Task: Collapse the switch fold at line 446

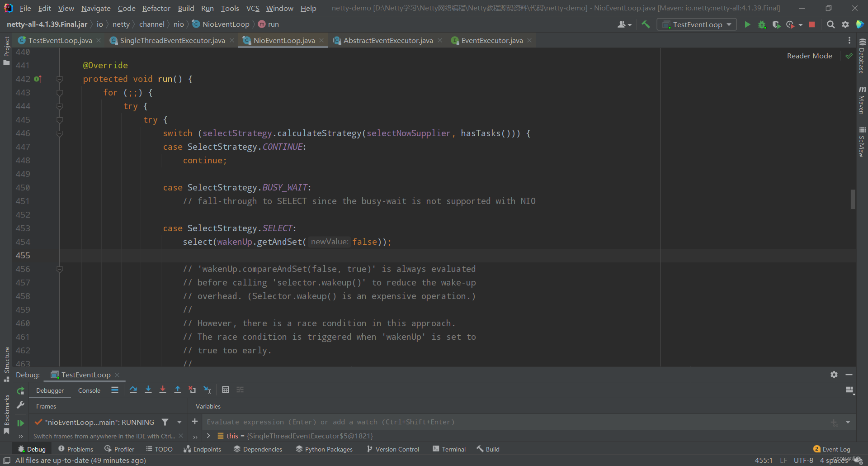Action: (x=59, y=133)
